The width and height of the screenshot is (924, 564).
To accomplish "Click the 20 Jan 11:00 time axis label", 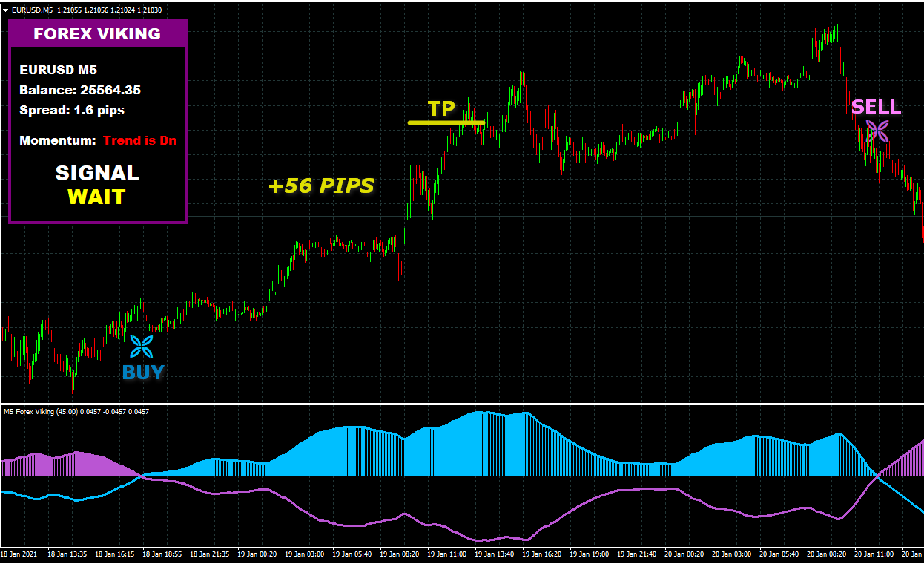I will pyautogui.click(x=875, y=554).
